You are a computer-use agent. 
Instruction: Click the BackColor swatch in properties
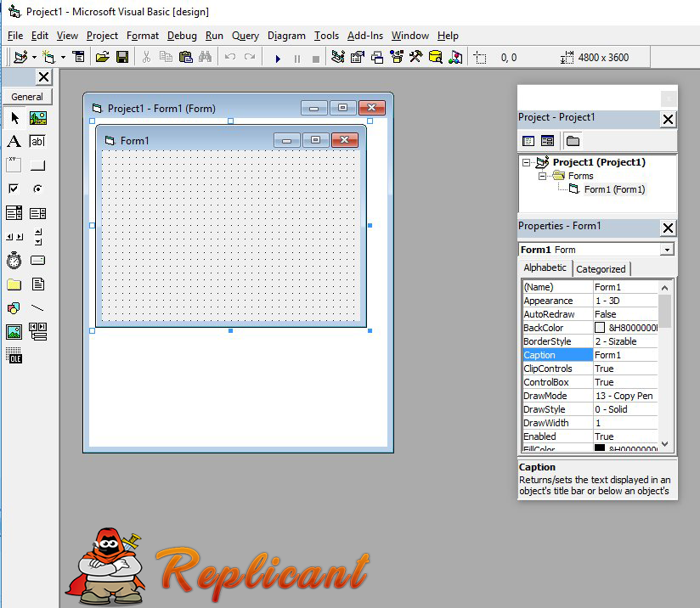[x=600, y=328]
